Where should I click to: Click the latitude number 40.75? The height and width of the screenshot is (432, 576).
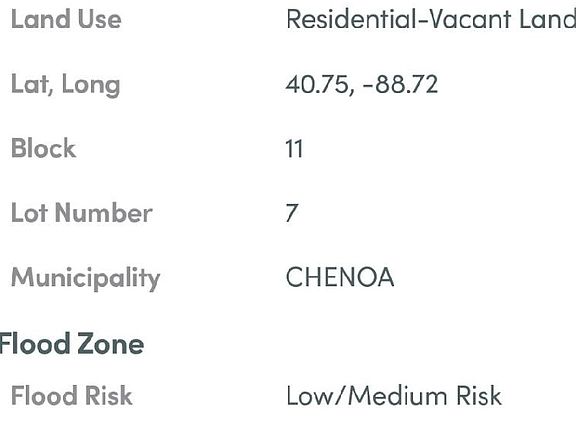click(318, 84)
